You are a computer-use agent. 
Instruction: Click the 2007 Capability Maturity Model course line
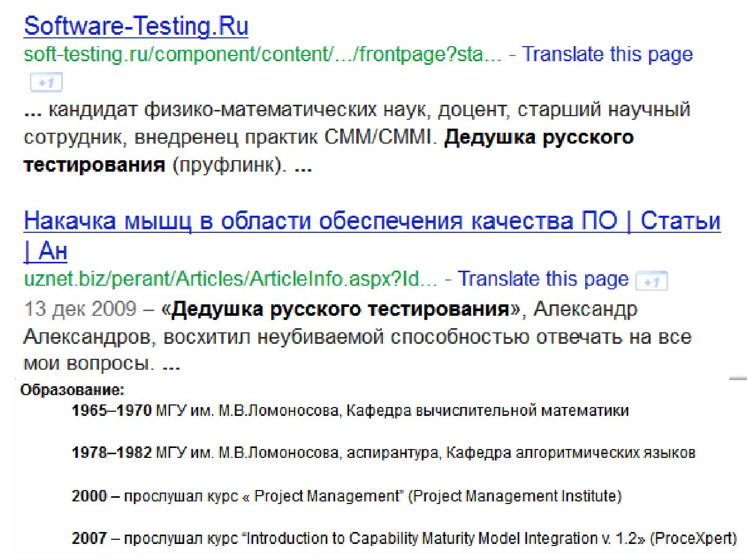[x=404, y=539]
